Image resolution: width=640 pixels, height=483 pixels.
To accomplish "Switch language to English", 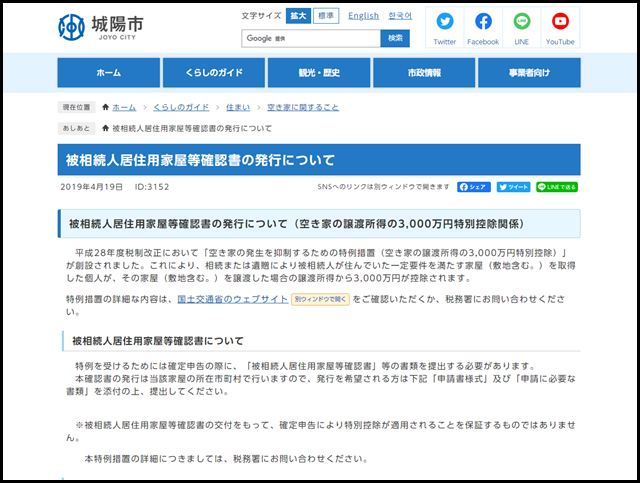I will click(x=363, y=16).
